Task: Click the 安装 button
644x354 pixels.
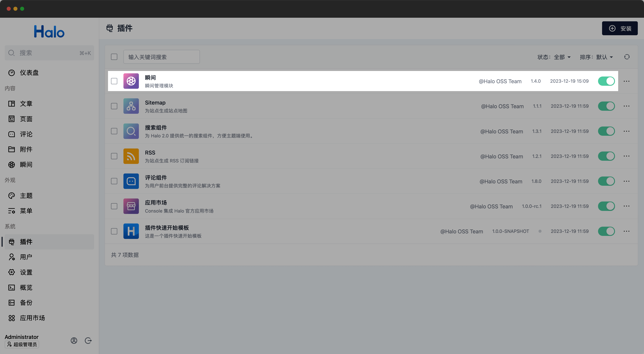Action: (x=620, y=28)
